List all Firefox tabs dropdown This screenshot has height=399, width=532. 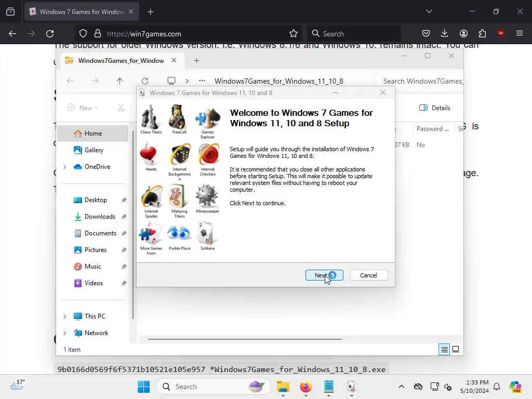coord(429,11)
